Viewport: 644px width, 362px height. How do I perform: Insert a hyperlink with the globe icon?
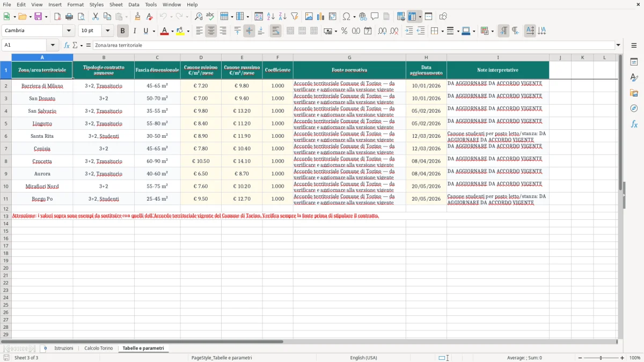click(363, 17)
